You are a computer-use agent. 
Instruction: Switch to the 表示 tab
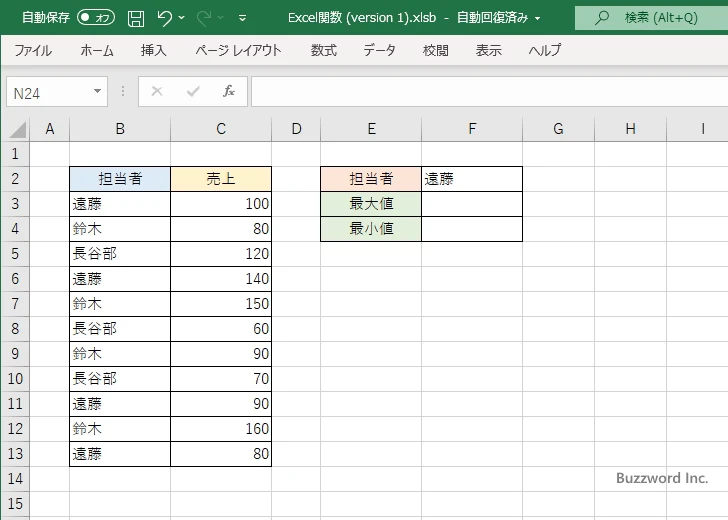488,50
